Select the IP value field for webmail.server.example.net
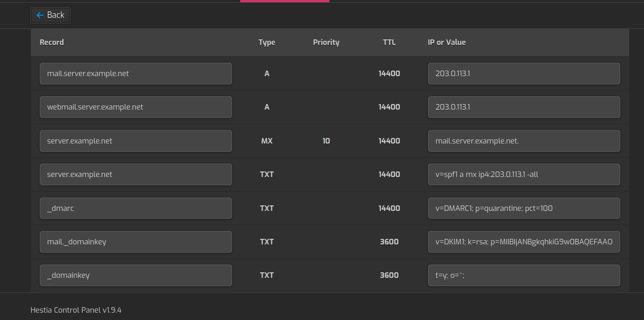The image size is (644, 320). coord(523,107)
